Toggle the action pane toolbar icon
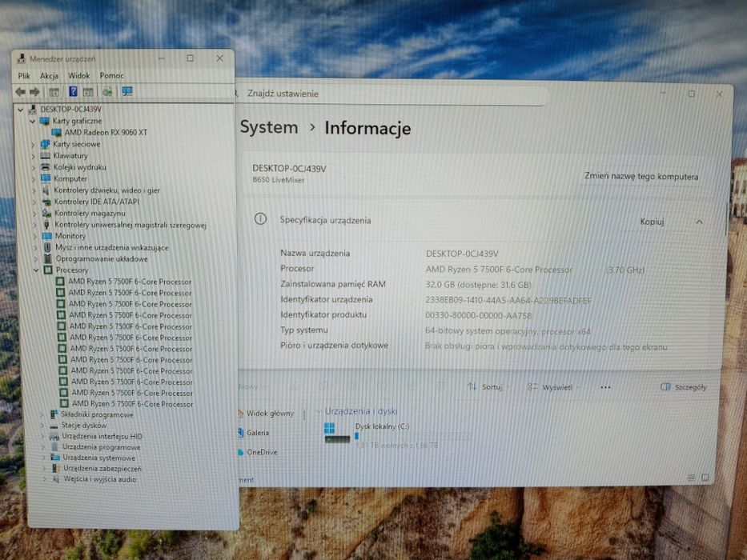 [x=88, y=92]
